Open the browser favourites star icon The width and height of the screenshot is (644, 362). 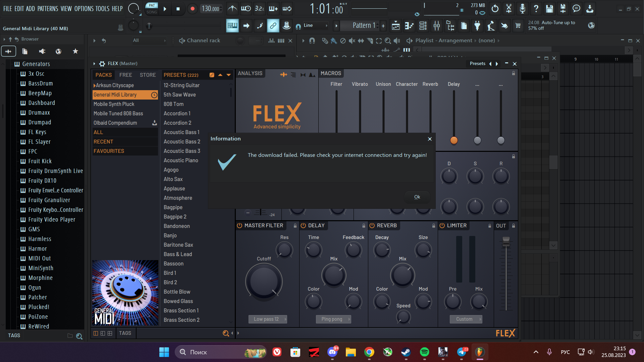[75, 51]
